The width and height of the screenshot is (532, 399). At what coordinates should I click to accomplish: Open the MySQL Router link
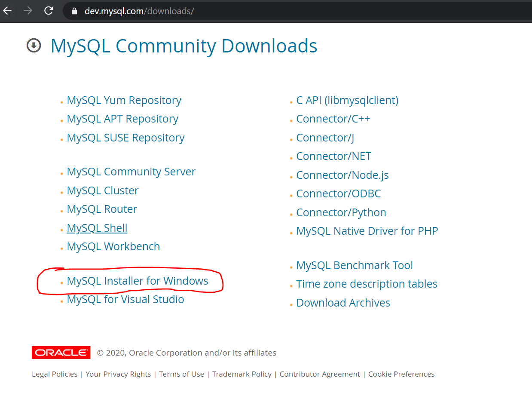click(102, 209)
